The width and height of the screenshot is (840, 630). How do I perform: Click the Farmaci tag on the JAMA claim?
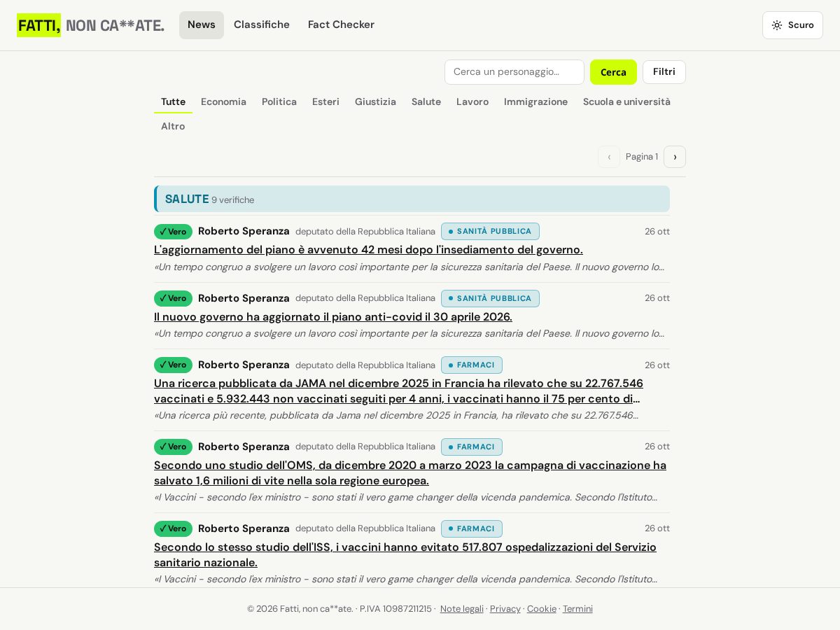point(472,365)
